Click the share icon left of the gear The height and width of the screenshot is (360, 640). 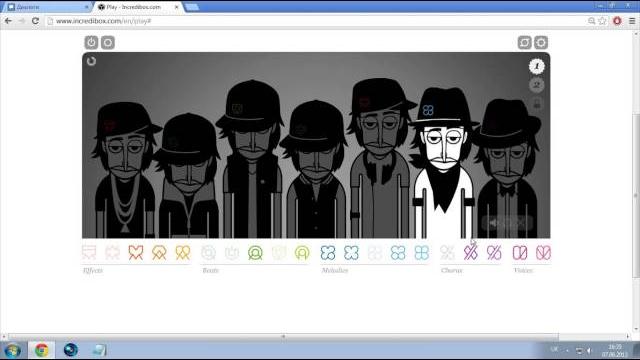524,42
